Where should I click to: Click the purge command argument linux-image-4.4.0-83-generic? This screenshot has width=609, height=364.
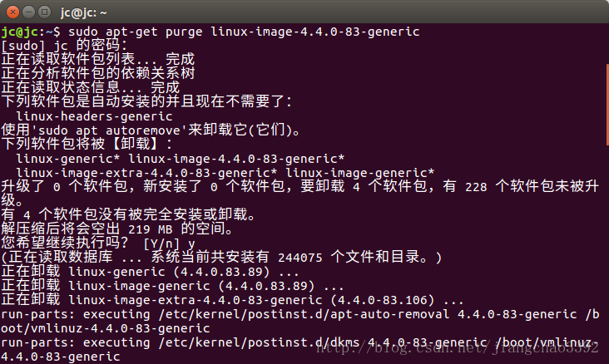[x=315, y=32]
